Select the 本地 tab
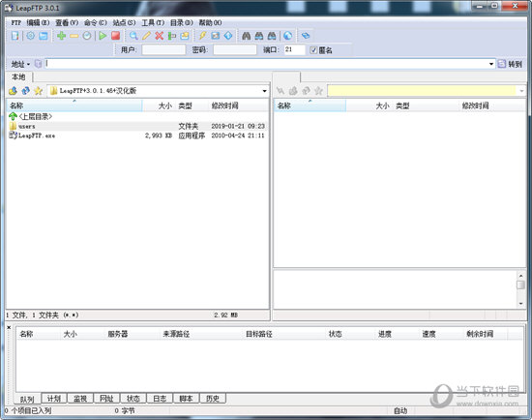The width and height of the screenshot is (532, 420). point(19,77)
